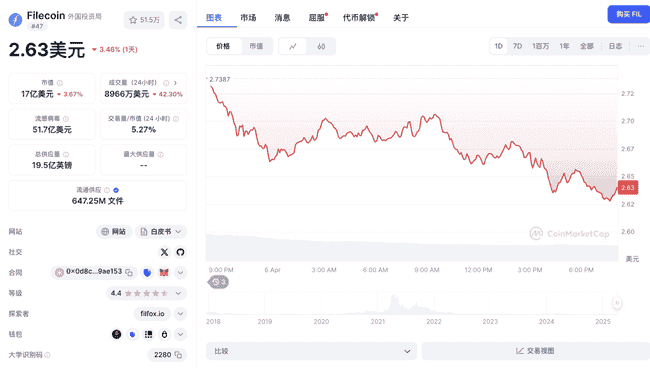Switch to the 市场 tab

(x=248, y=18)
